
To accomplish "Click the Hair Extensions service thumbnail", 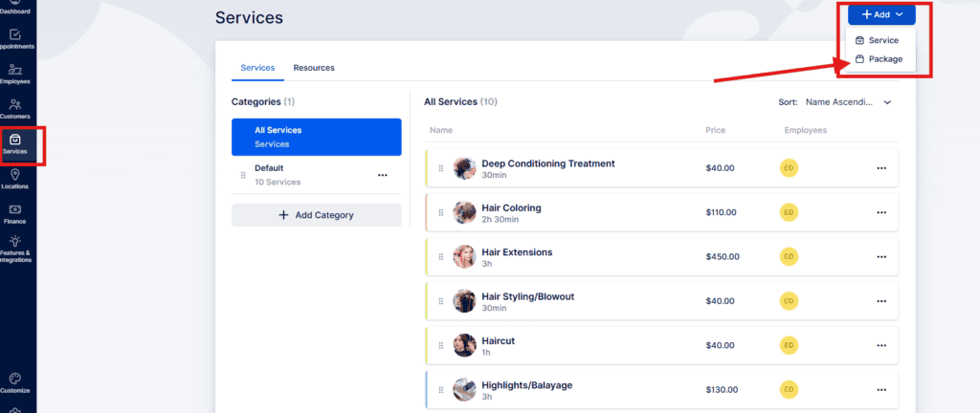I will tap(464, 257).
